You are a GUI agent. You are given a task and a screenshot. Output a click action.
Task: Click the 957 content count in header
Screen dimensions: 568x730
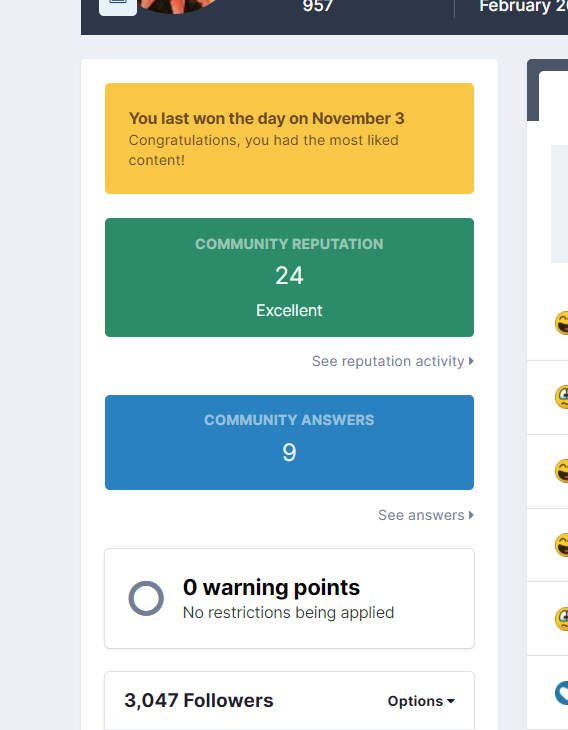click(318, 6)
